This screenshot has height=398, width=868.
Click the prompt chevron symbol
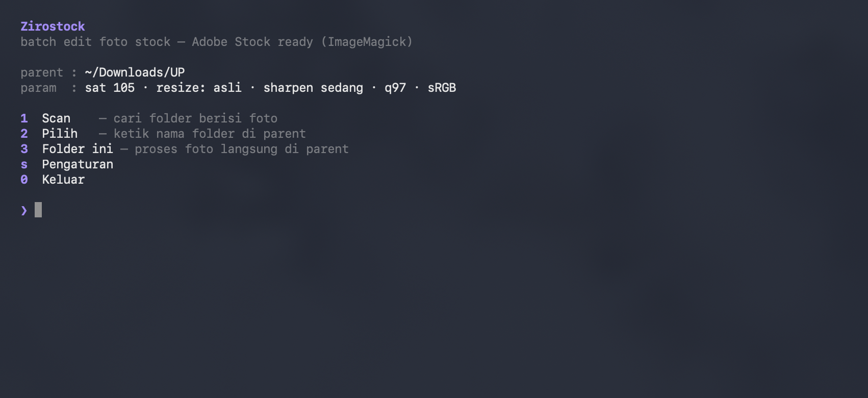click(x=24, y=210)
